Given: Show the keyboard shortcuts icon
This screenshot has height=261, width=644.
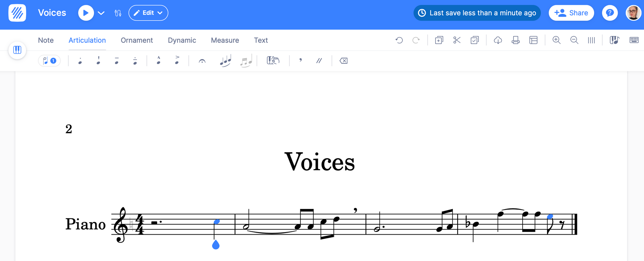Looking at the screenshot, I should 634,40.
